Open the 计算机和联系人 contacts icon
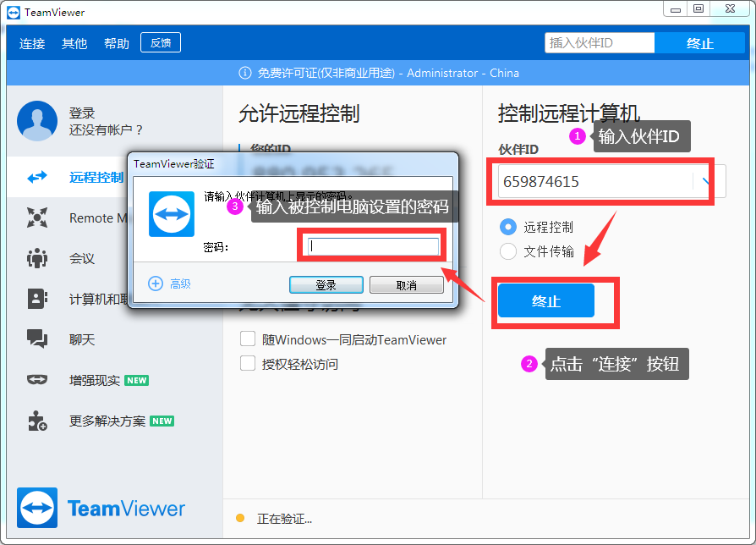 pos(37,299)
